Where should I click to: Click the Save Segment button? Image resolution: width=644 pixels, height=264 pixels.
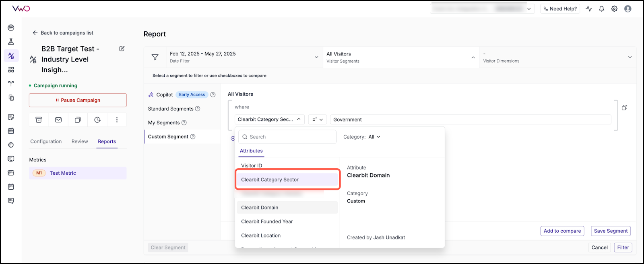(611, 231)
